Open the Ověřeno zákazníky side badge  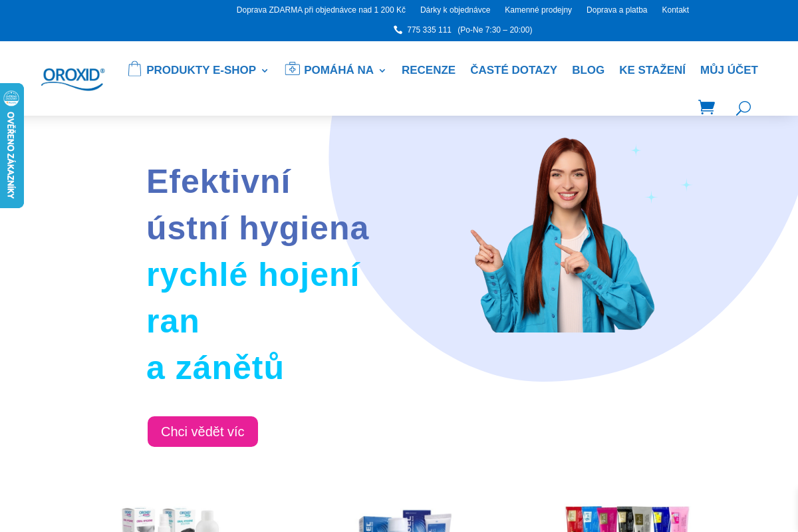11,145
